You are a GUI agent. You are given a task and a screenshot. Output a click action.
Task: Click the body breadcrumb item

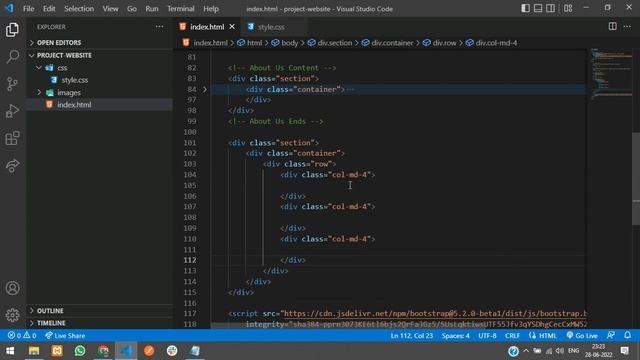click(289, 43)
